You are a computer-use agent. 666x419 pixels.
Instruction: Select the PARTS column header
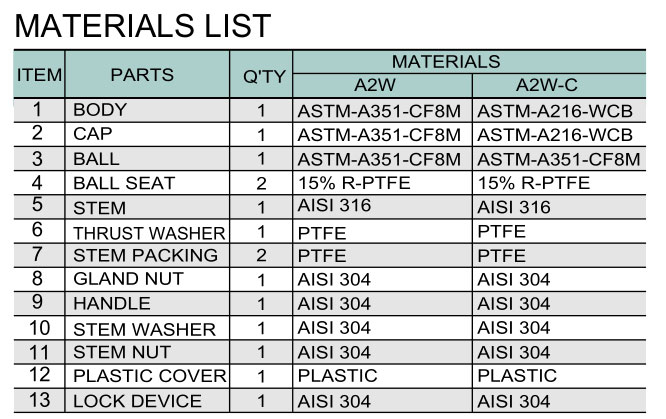pyautogui.click(x=142, y=75)
